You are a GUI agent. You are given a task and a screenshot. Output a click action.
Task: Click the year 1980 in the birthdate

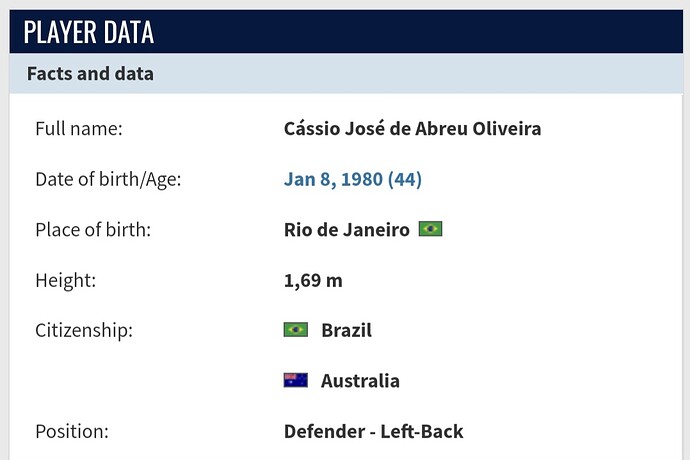(x=362, y=180)
